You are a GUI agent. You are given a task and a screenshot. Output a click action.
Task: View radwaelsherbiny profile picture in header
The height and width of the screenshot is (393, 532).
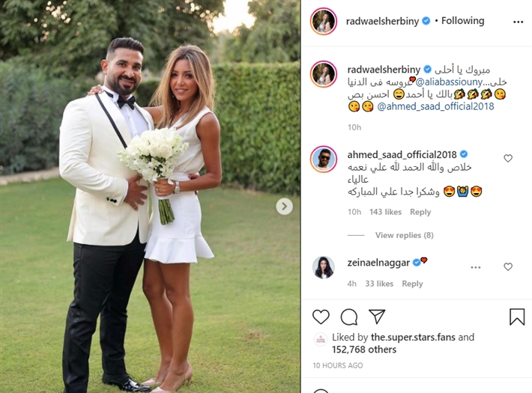click(x=324, y=21)
